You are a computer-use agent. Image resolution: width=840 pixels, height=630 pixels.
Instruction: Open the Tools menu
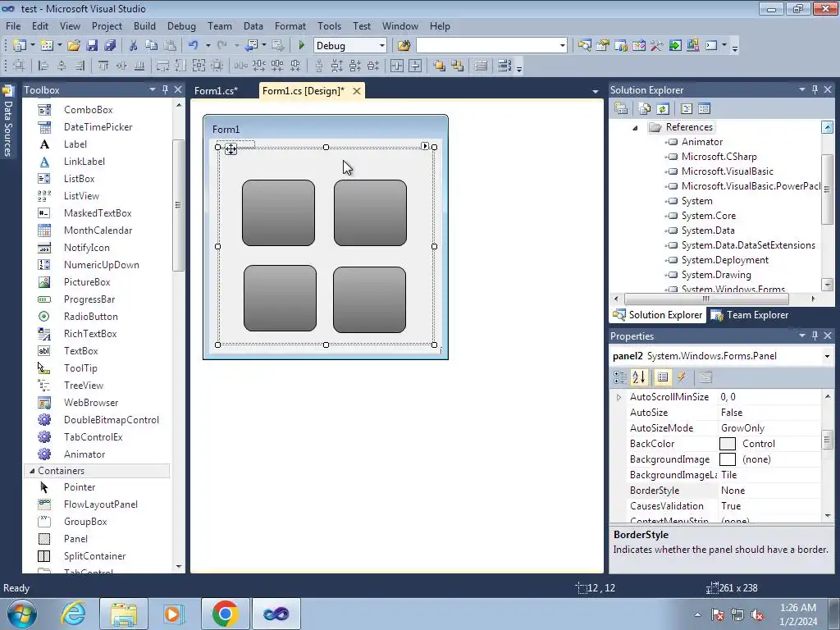(x=329, y=25)
